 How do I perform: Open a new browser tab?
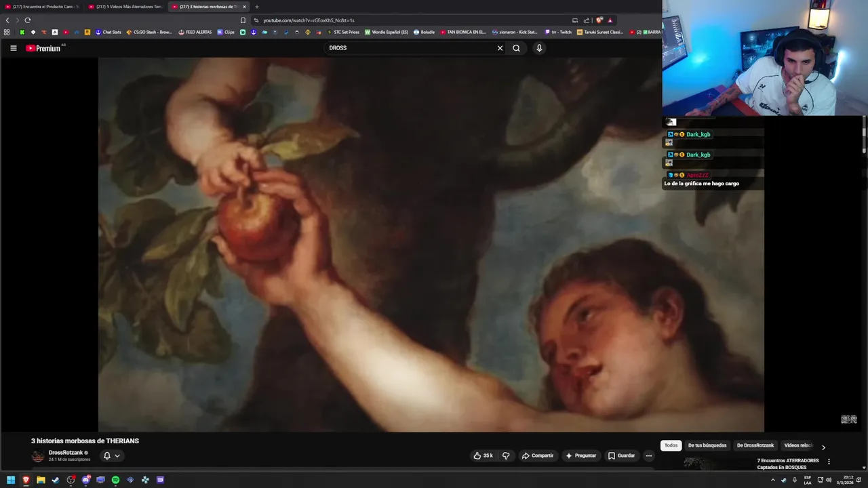point(256,7)
